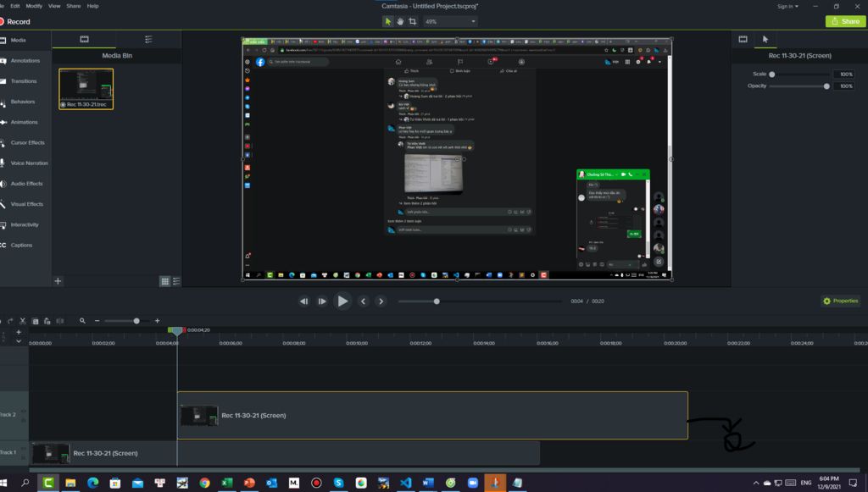This screenshot has height=492, width=868.
Task: Open the Edit menu
Action: point(15,6)
